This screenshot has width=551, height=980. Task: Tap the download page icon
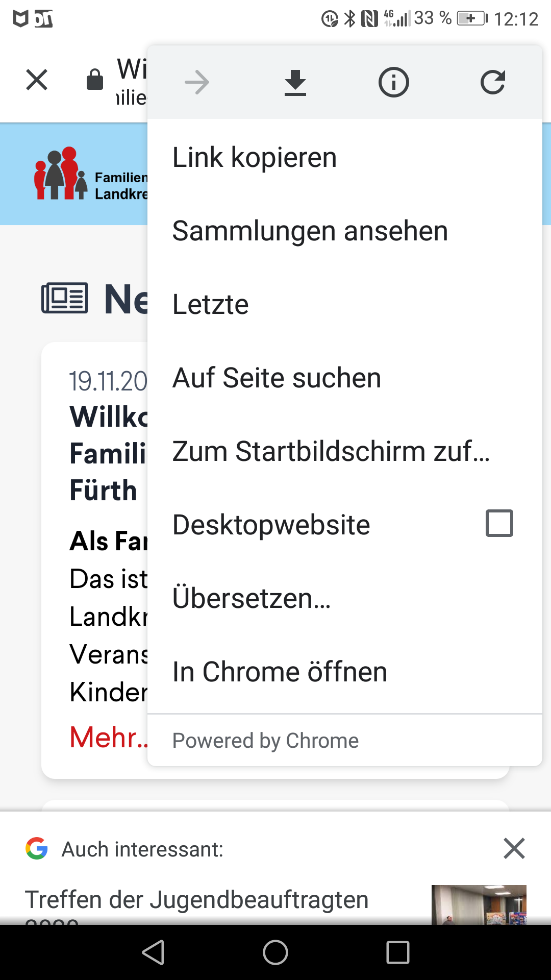295,83
